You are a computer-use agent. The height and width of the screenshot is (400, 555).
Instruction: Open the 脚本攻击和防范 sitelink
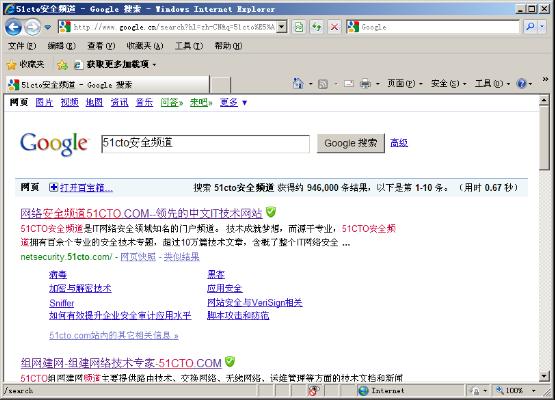(238, 315)
